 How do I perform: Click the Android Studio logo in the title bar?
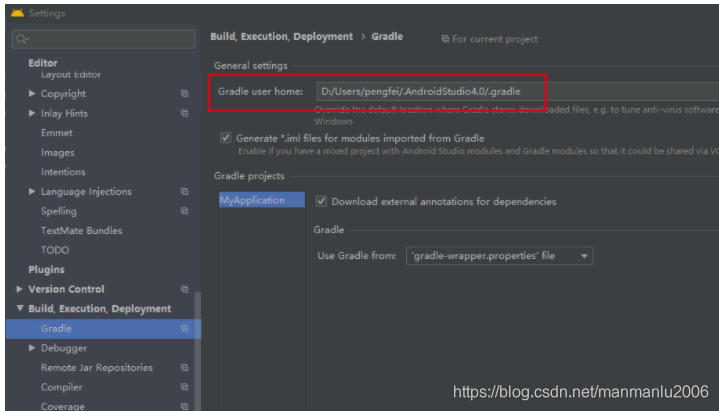pyautogui.click(x=17, y=13)
